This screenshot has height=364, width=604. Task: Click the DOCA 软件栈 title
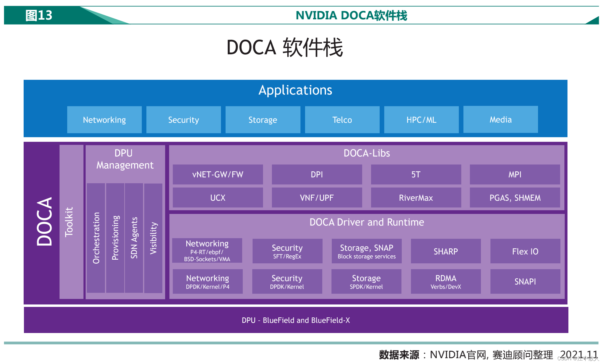[x=285, y=48]
